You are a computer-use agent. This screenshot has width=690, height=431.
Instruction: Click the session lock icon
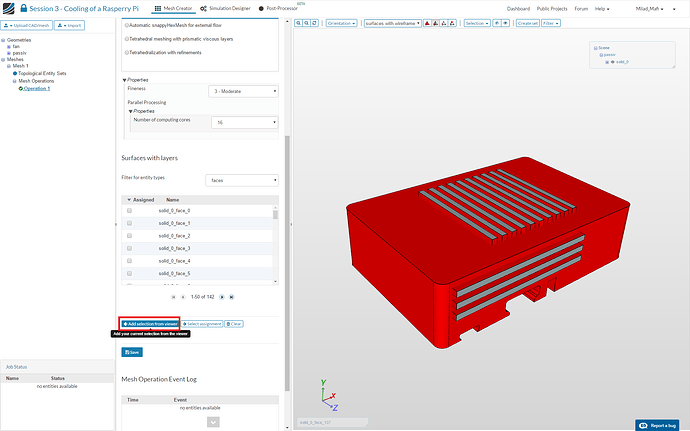(24, 8)
